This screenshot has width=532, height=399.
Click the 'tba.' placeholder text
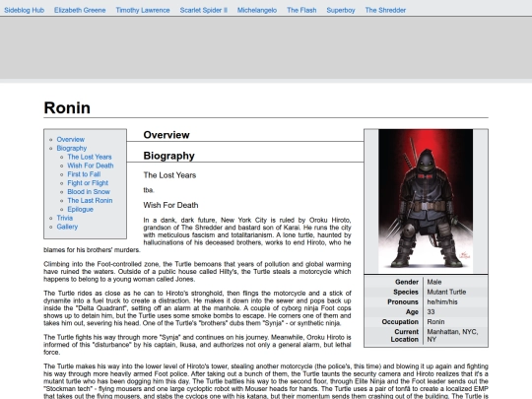pyautogui.click(x=149, y=190)
